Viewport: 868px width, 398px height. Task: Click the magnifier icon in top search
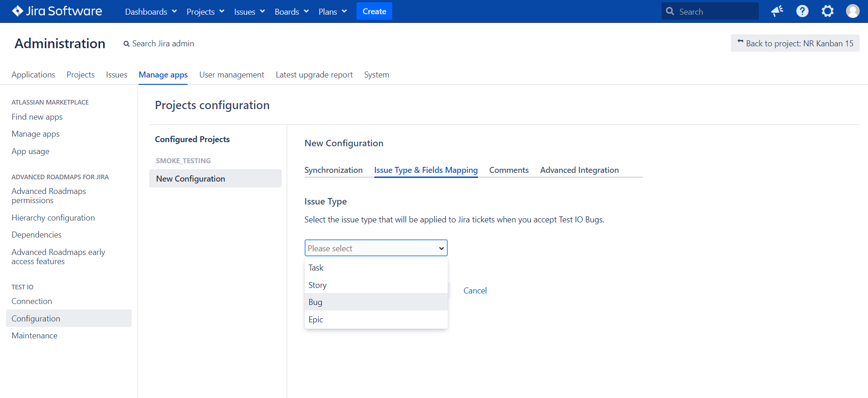(670, 11)
